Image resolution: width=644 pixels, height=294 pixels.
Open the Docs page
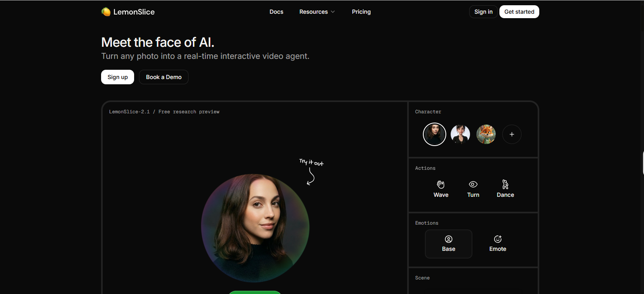[x=276, y=12]
